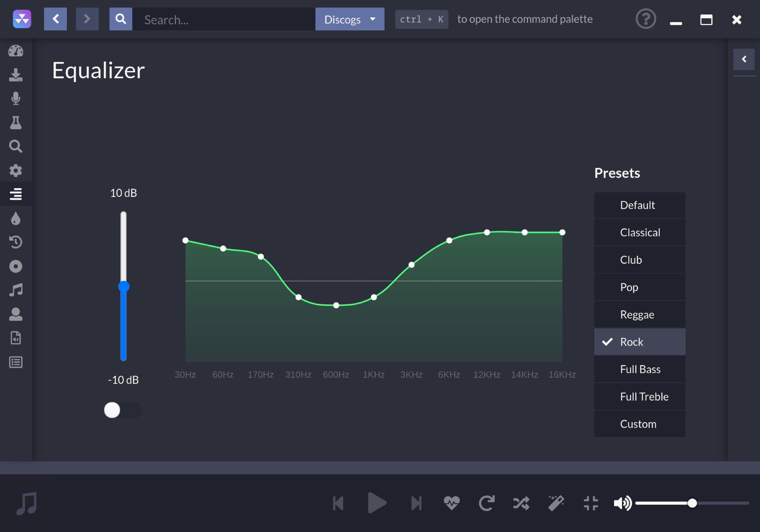Viewport: 760px width, 532px height.
Task: Open the Dashboard speedometer icon in sidebar
Action: [16, 51]
